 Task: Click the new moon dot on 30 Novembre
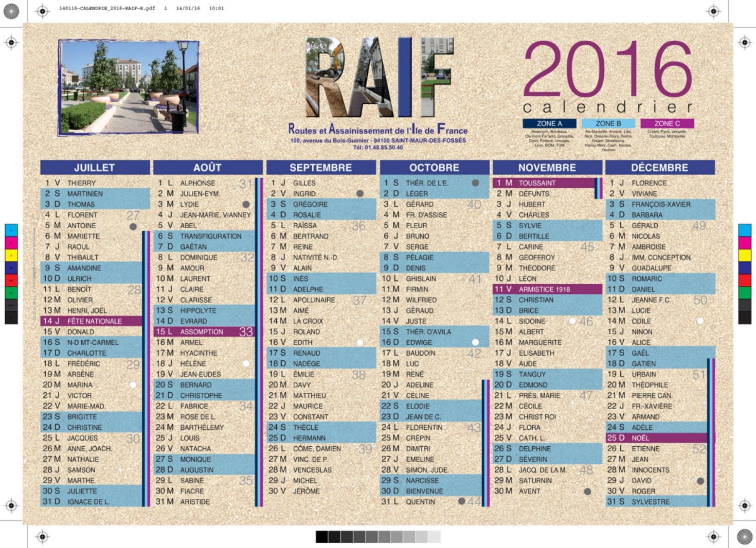pos(587,491)
